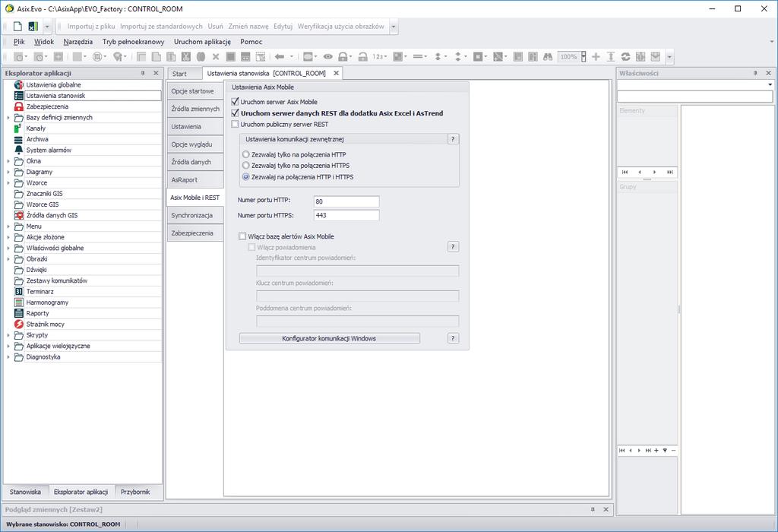
Task: Expand the Obrazki tree node
Action: tap(8, 259)
